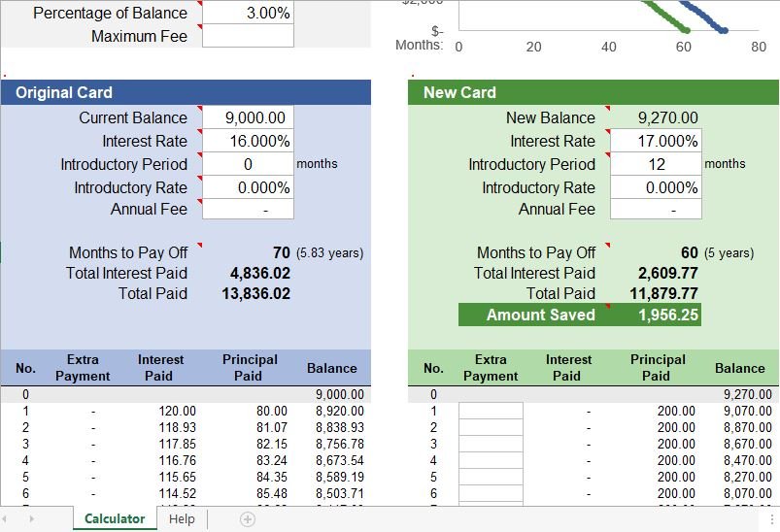Click the Original Card Annual Fee cell
Image resolution: width=780 pixels, height=532 pixels.
tap(248, 210)
